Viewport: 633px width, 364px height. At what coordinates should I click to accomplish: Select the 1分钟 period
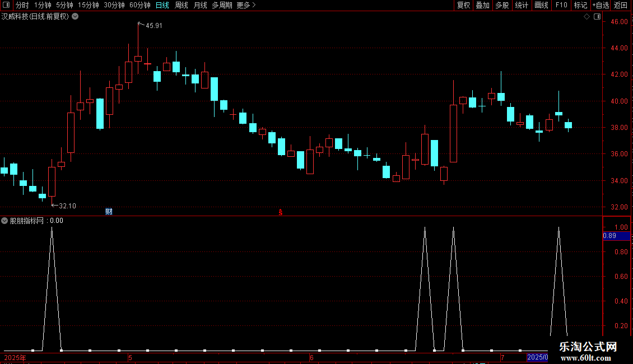click(43, 5)
